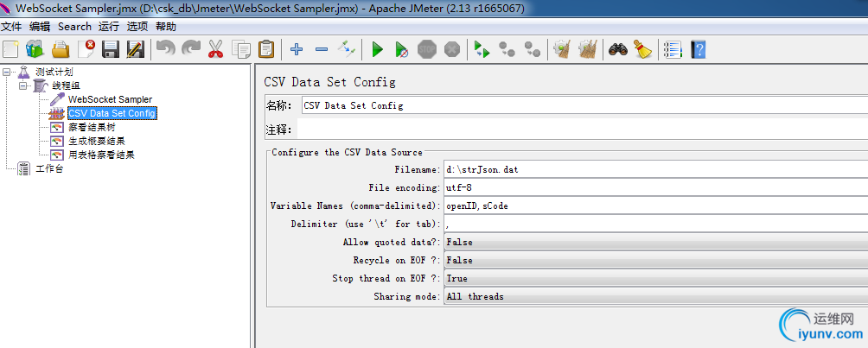The width and height of the screenshot is (868, 348).
Task: Collapse the 测试计划 tree node
Action: point(7,72)
